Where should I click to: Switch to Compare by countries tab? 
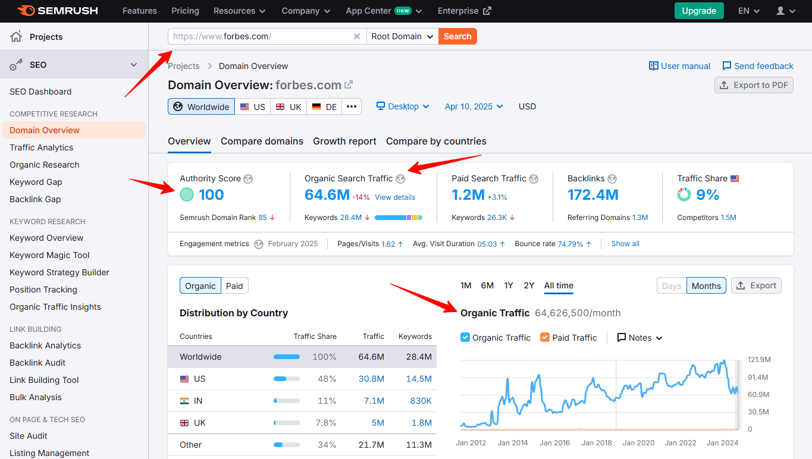pos(436,141)
